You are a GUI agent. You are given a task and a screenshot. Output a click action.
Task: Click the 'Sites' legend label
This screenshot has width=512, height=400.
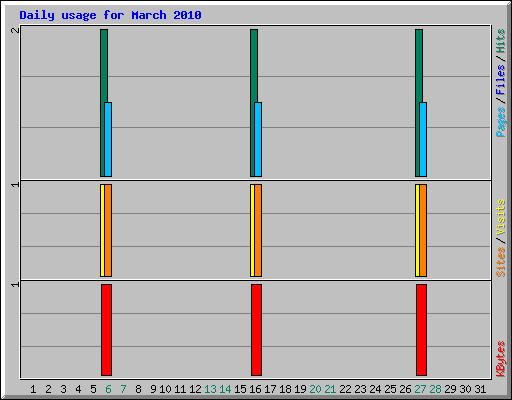pyautogui.click(x=501, y=262)
